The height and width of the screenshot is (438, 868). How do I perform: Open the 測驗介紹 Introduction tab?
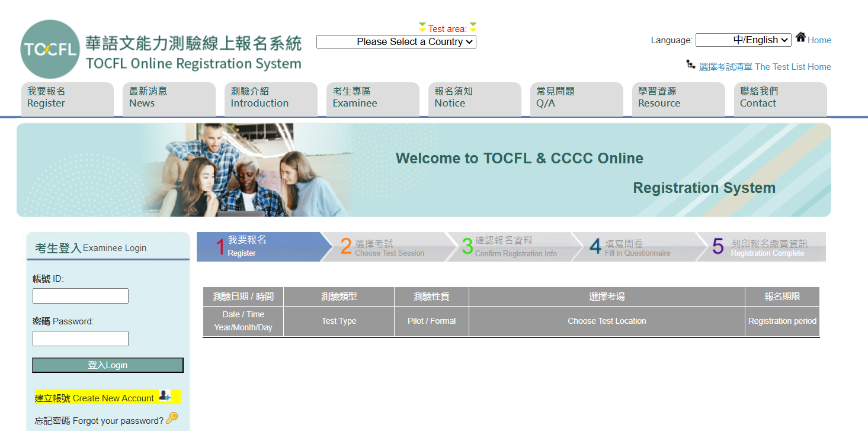(x=271, y=98)
